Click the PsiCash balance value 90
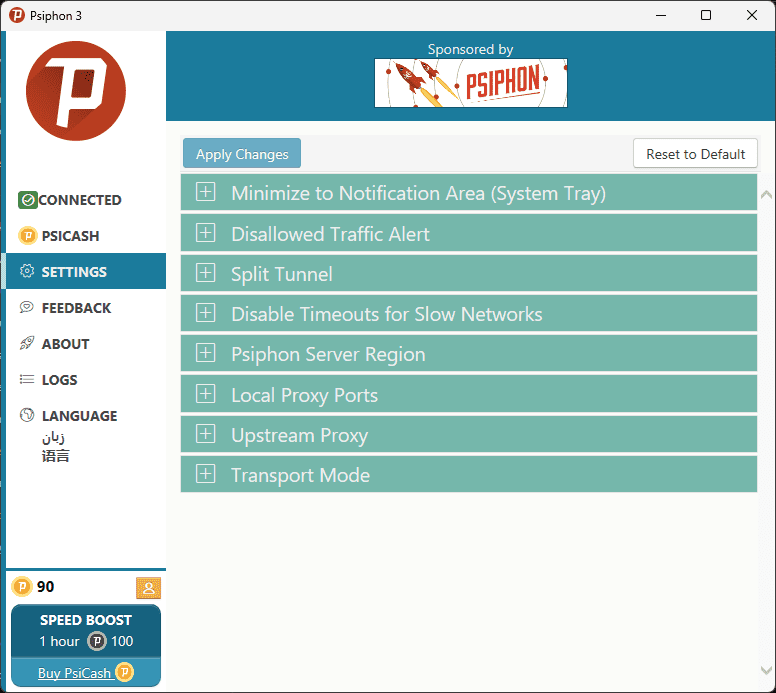 pos(46,587)
